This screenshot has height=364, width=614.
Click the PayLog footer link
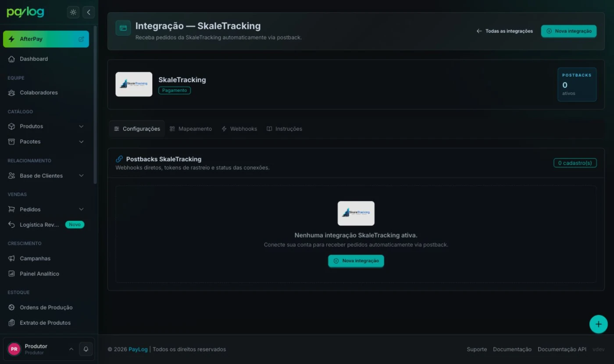point(138,349)
